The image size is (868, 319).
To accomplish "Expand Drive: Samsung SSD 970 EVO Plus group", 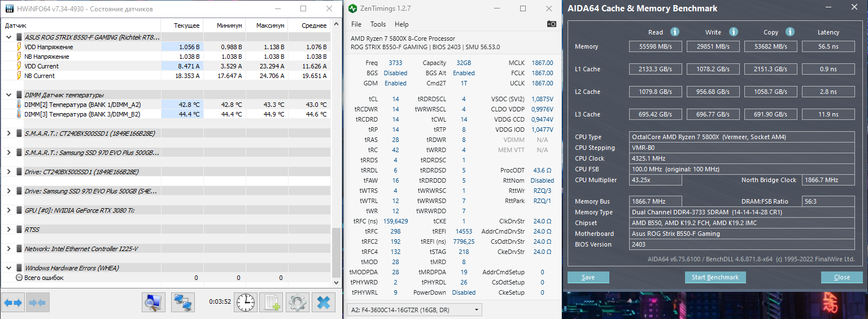I will coord(8,191).
